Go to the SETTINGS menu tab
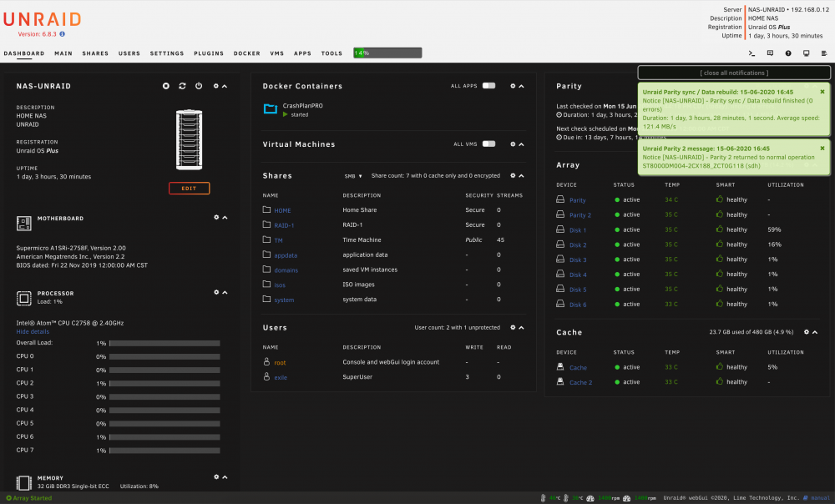The width and height of the screenshot is (835, 504). coord(167,53)
